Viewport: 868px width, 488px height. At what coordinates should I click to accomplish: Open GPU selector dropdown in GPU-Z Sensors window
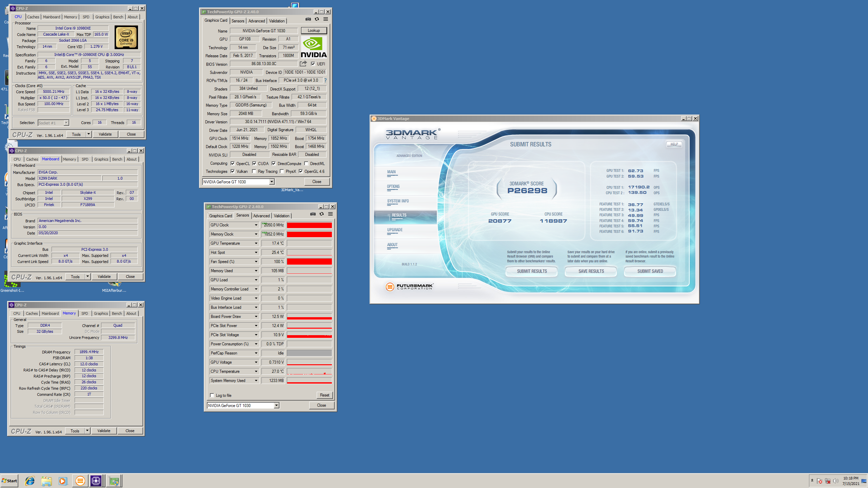click(x=276, y=406)
